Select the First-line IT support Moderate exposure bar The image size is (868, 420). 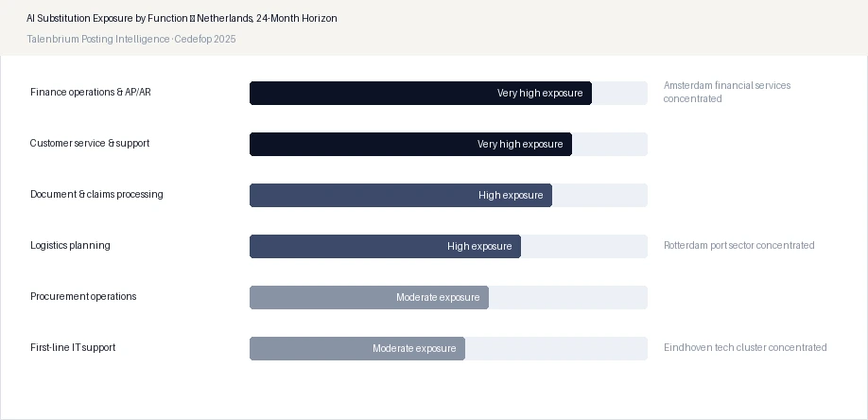[357, 348]
